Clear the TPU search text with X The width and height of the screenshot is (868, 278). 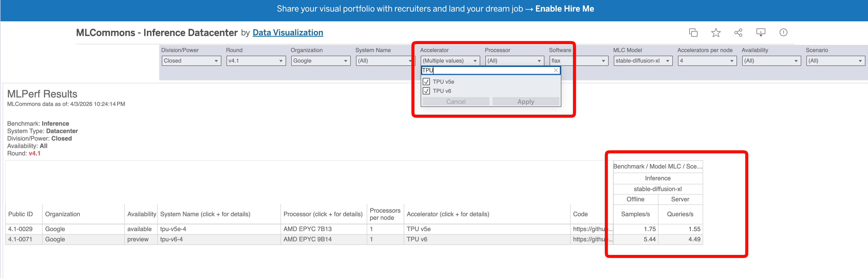(x=556, y=70)
